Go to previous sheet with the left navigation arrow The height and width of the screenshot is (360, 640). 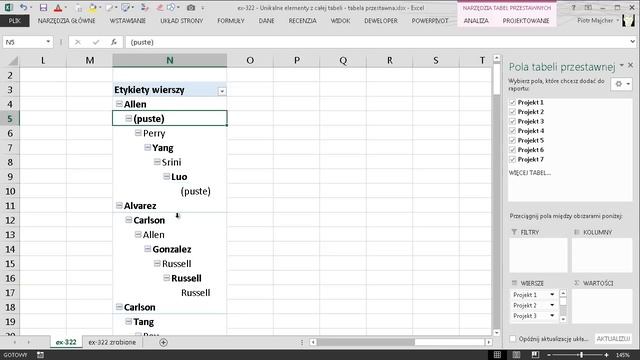(15, 342)
